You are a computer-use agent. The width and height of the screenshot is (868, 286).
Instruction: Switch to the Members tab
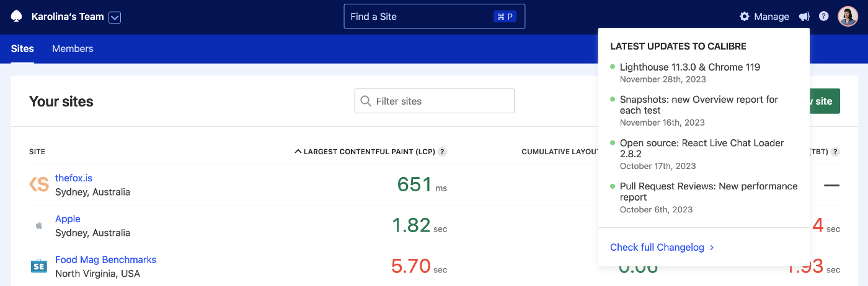pyautogui.click(x=73, y=49)
